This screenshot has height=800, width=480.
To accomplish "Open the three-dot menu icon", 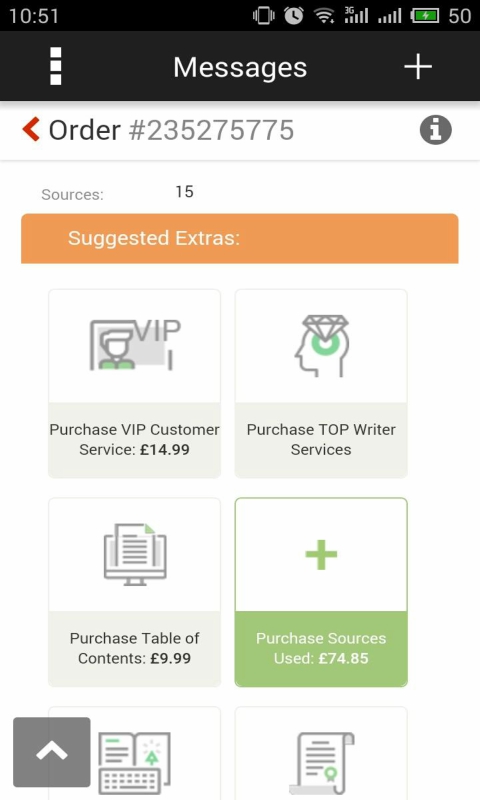I will [x=56, y=66].
